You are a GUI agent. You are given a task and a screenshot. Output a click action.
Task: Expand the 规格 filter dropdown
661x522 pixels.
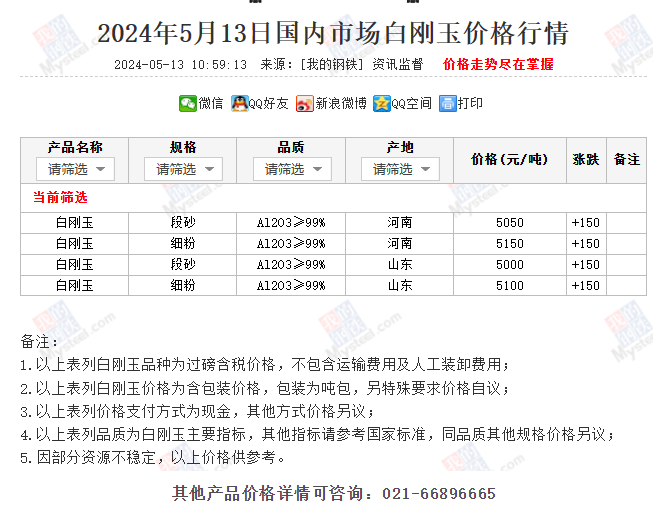point(184,169)
